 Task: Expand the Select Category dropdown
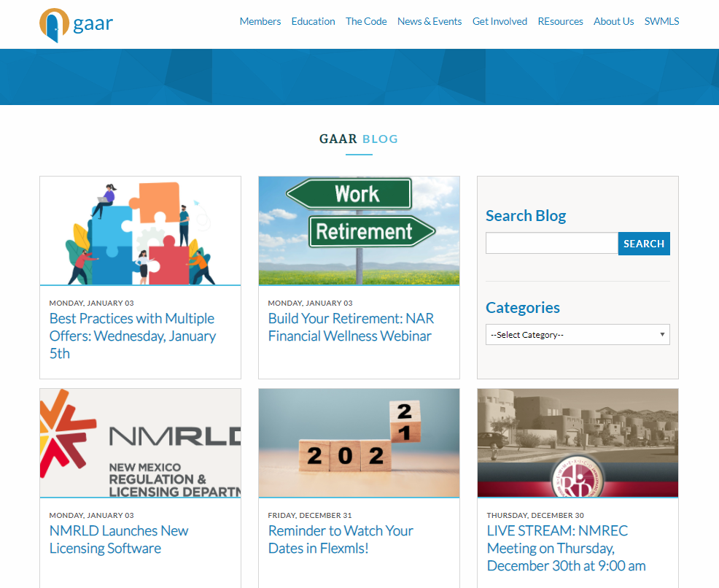(578, 335)
